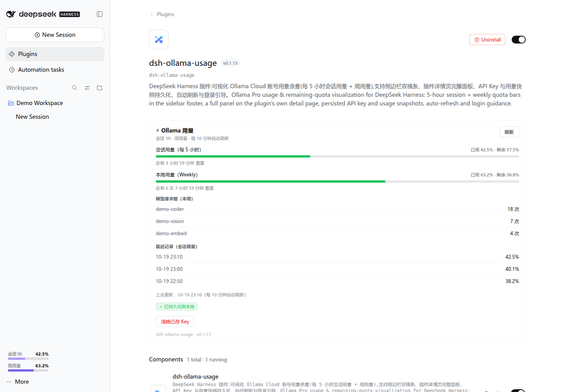Click the Demo Workspace folder icon
This screenshot has width=565, height=392.
11,103
